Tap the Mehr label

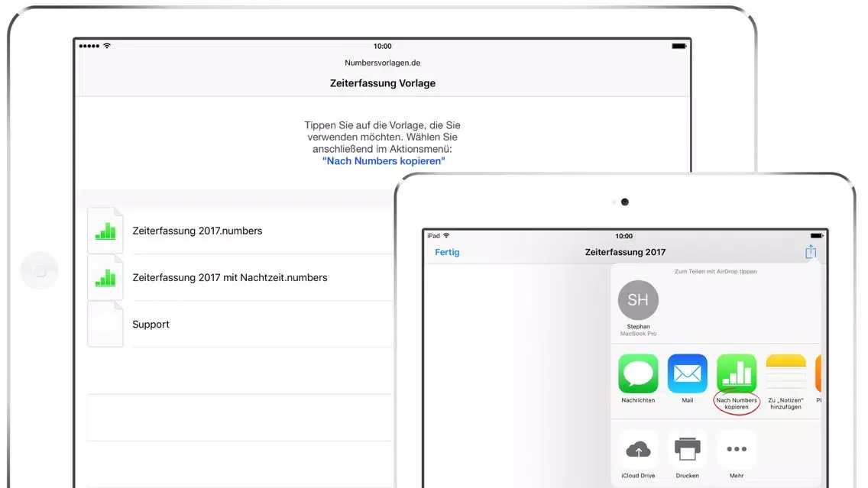click(x=737, y=476)
